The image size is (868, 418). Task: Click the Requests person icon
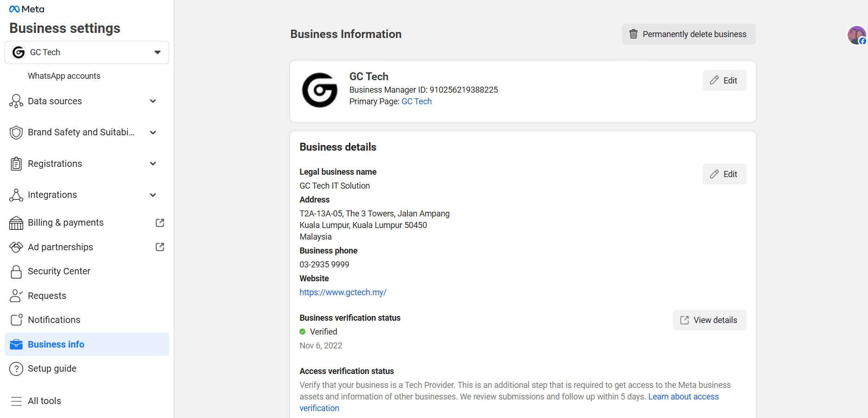16,296
